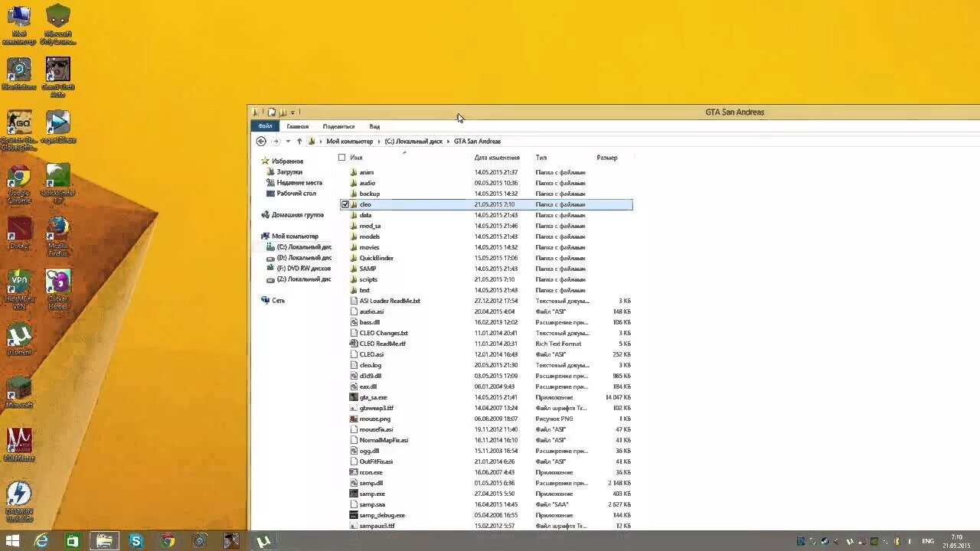980x551 pixels.
Task: Select the SAMP folder
Action: pos(367,269)
